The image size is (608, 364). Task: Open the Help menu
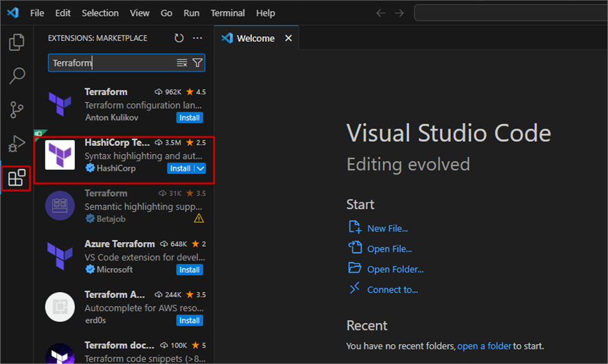(265, 13)
